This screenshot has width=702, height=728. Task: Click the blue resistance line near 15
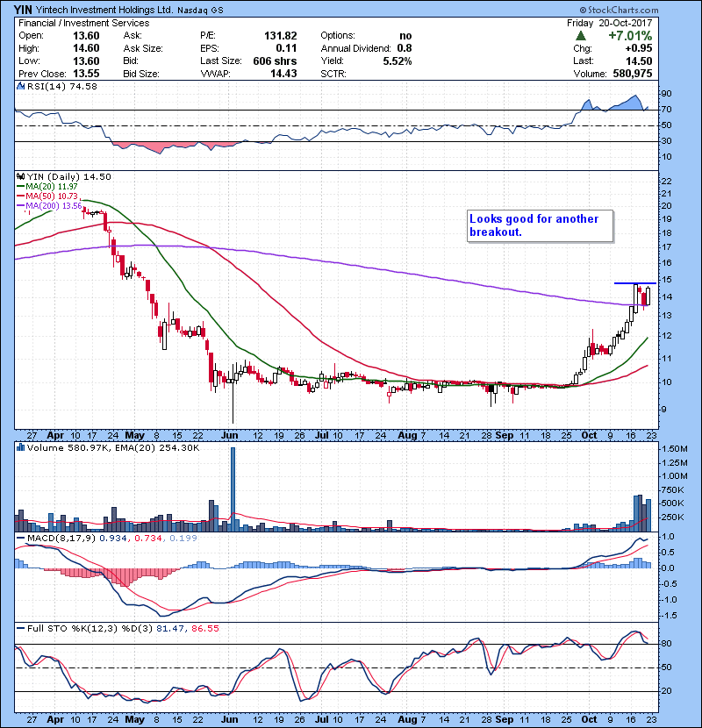(x=635, y=283)
